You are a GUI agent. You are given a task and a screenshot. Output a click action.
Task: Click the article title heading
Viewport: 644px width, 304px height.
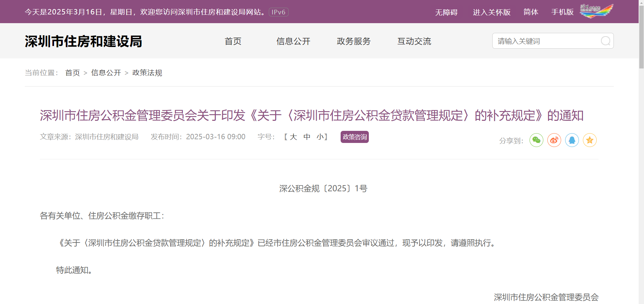click(312, 115)
